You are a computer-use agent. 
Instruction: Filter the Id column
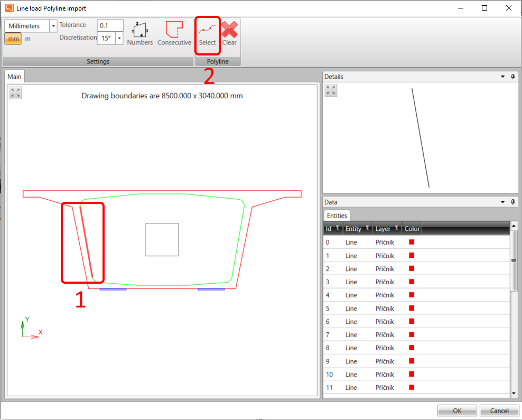point(338,228)
